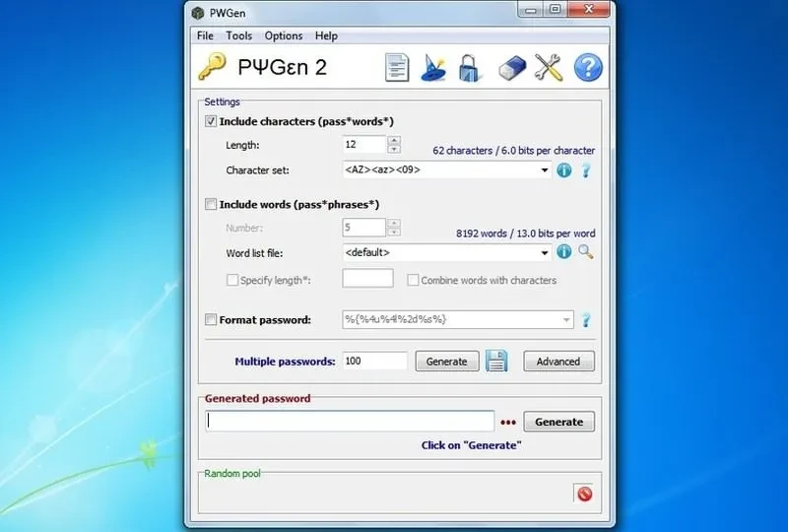Click question mark icon beside Character set

pyautogui.click(x=586, y=170)
